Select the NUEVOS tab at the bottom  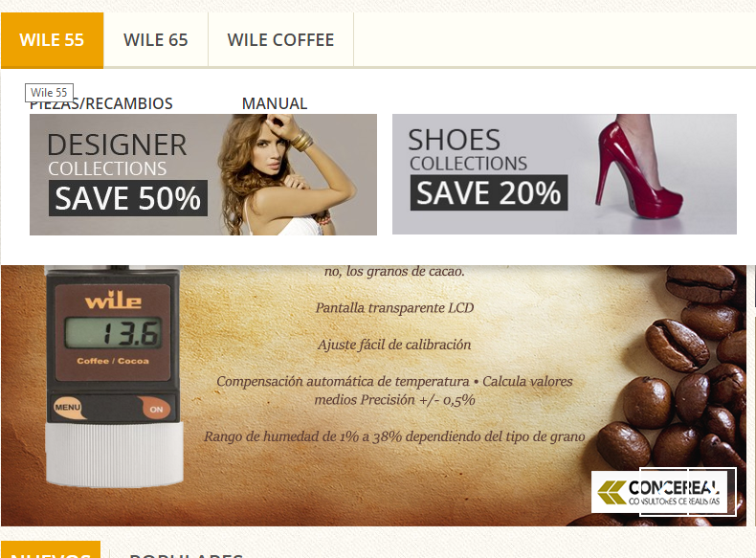[51, 550]
